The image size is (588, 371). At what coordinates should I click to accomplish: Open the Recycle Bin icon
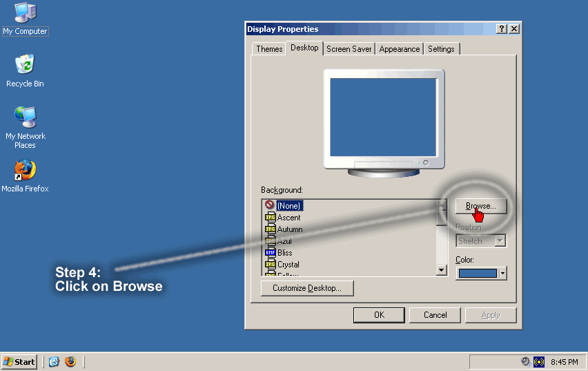[25, 66]
